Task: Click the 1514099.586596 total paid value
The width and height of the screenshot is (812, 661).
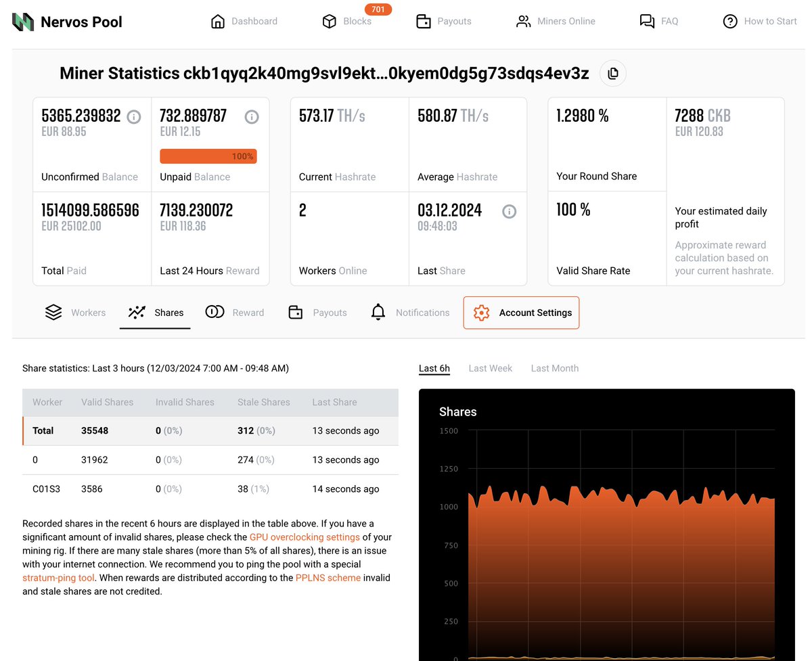Action: 90,210
